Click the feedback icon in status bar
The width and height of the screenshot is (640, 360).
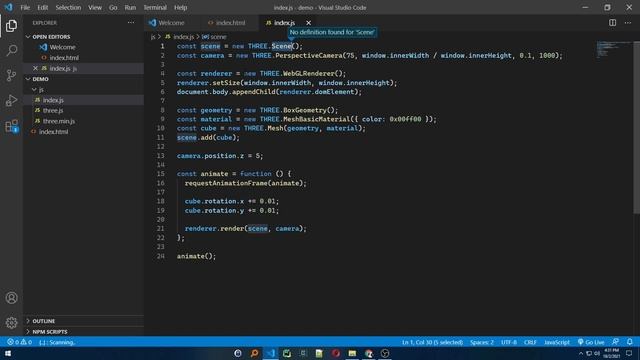615,342
